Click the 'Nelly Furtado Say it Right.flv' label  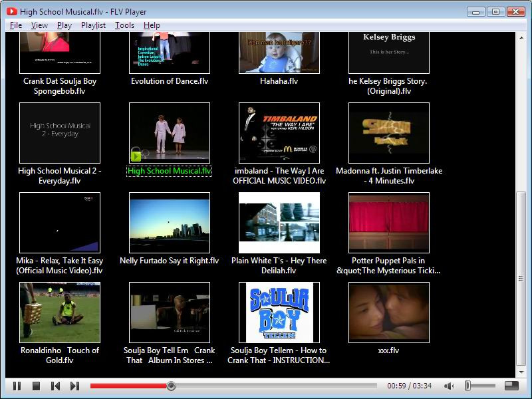point(170,261)
